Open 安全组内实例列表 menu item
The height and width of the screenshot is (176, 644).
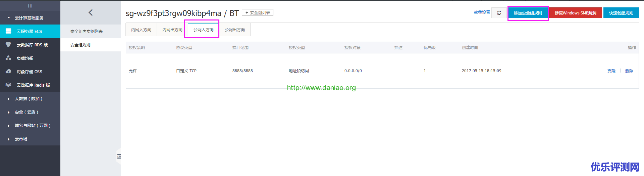91,31
